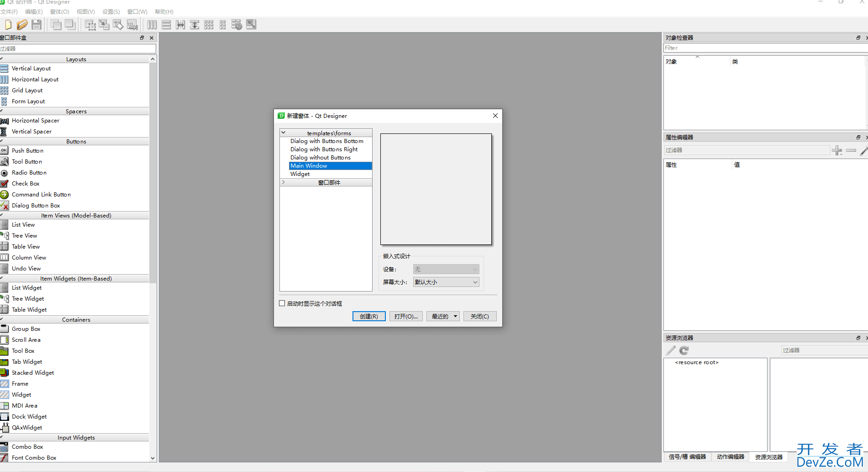868x472 pixels.
Task: Open the 帮助(H) menu
Action: tap(164, 12)
